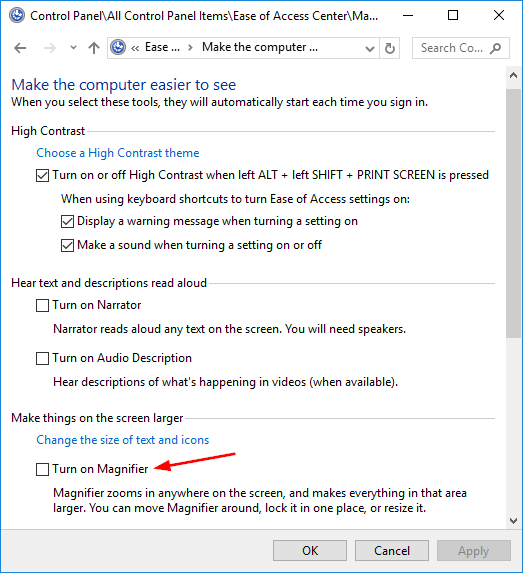Click the scrollbar down arrow

[x=513, y=521]
